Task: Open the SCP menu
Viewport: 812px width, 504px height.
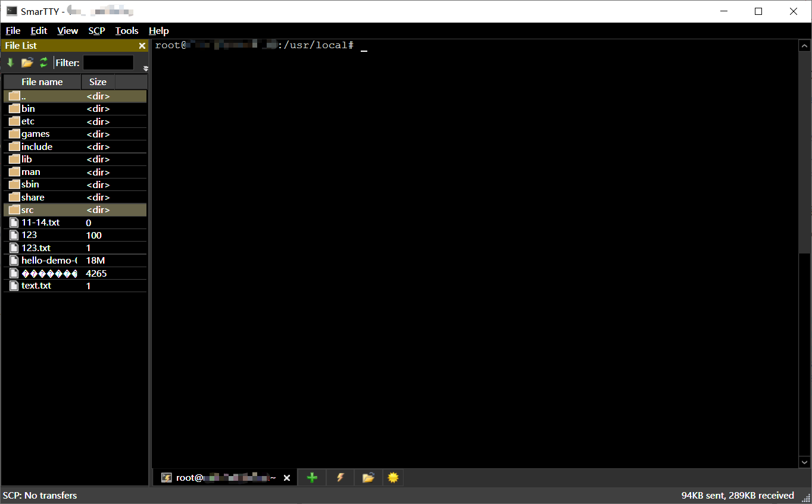Action: [x=96, y=30]
